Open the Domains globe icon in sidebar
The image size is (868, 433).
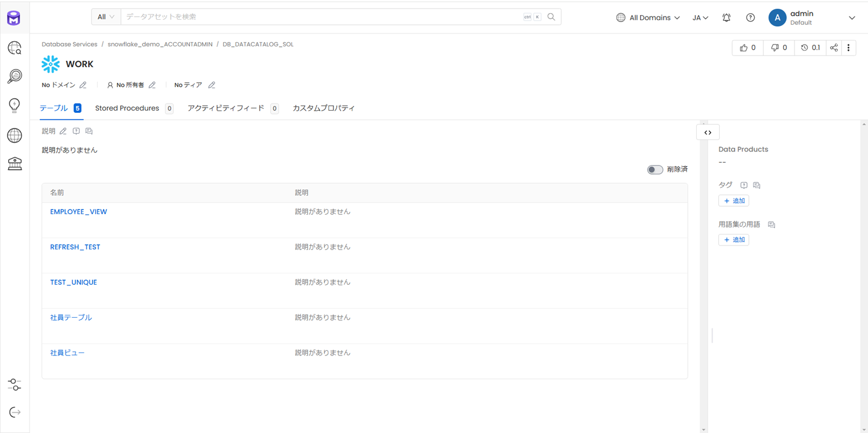coord(14,135)
